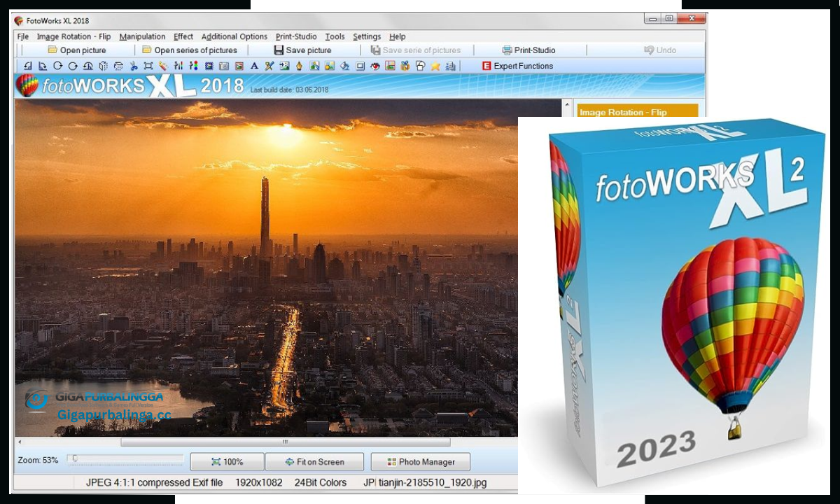Click the crossed brush and pencil icon
Viewport: 840px width, 504px height.
pos(269,66)
